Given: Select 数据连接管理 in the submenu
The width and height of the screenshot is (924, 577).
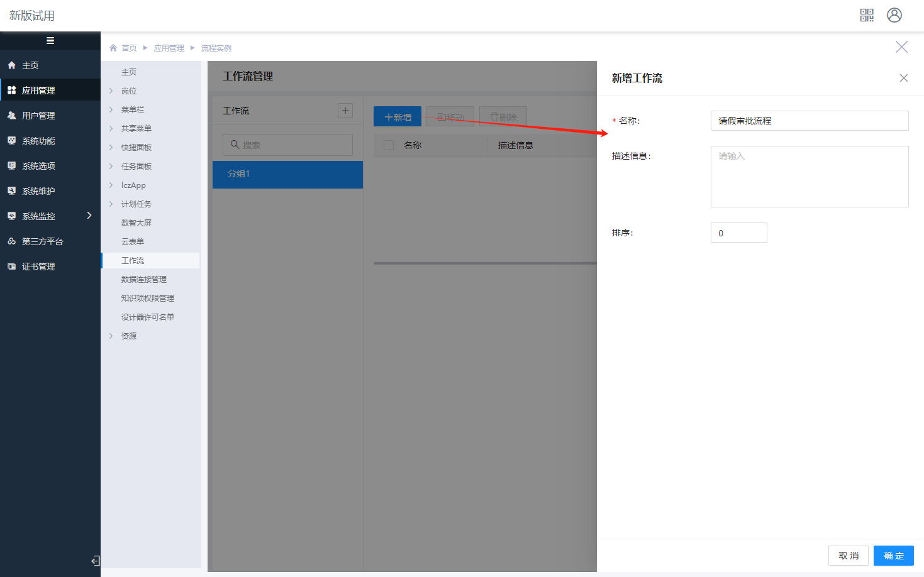Looking at the screenshot, I should 144,280.
